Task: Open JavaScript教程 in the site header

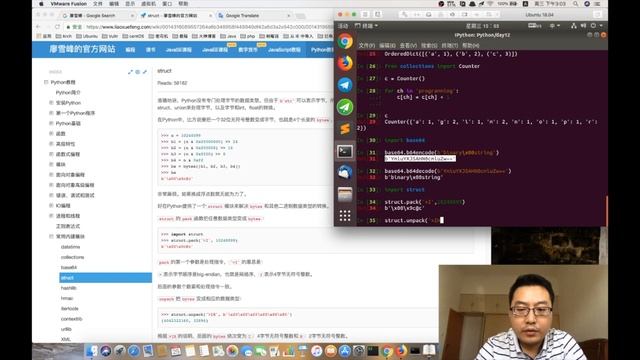Action: pos(284,50)
